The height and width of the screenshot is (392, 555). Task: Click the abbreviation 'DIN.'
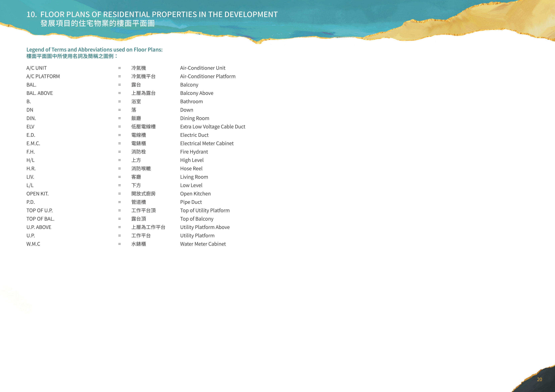pyautogui.click(x=31, y=118)
